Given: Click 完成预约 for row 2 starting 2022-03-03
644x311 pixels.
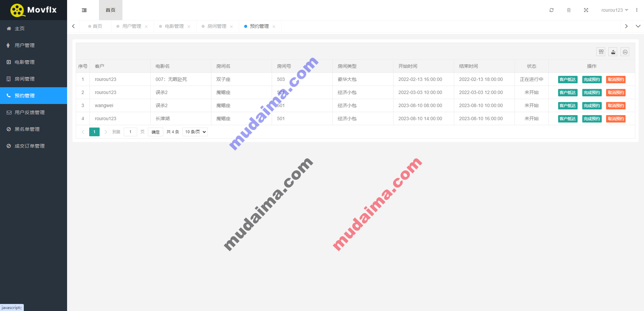Looking at the screenshot, I should point(592,93).
